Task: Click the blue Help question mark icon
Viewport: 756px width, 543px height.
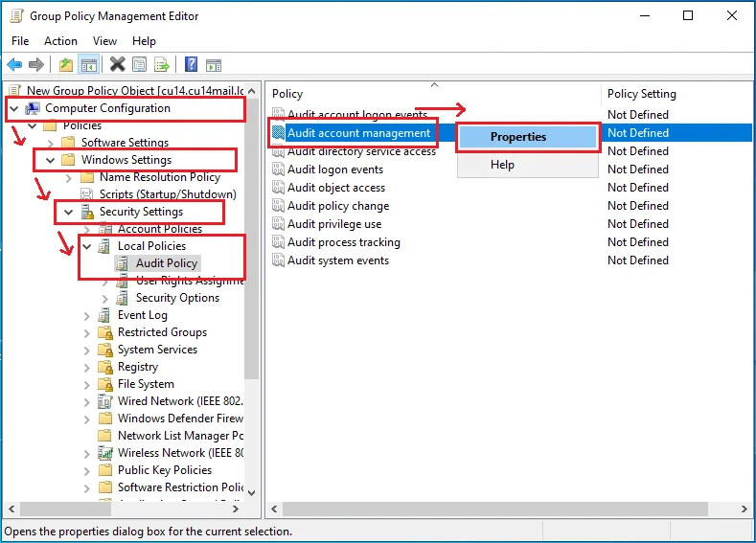Action: (x=191, y=64)
